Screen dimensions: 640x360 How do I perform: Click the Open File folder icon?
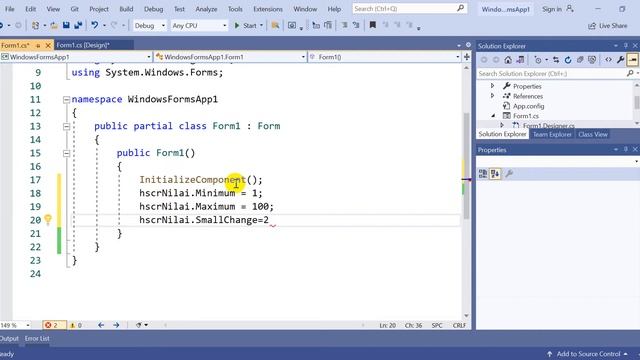[54, 25]
